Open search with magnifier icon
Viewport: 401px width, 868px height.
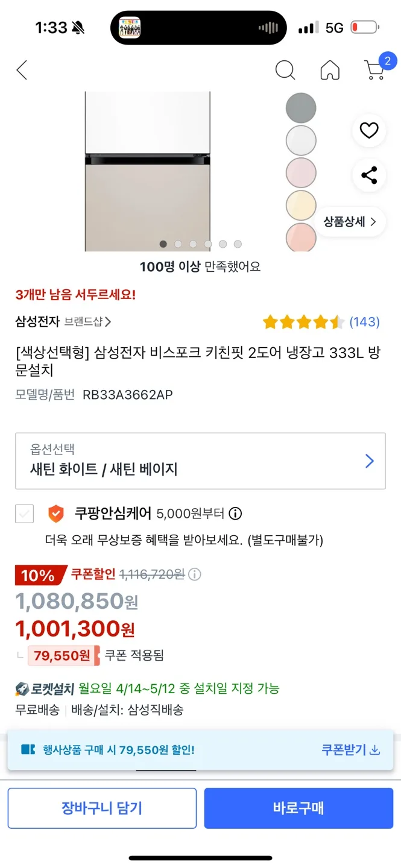coord(285,71)
